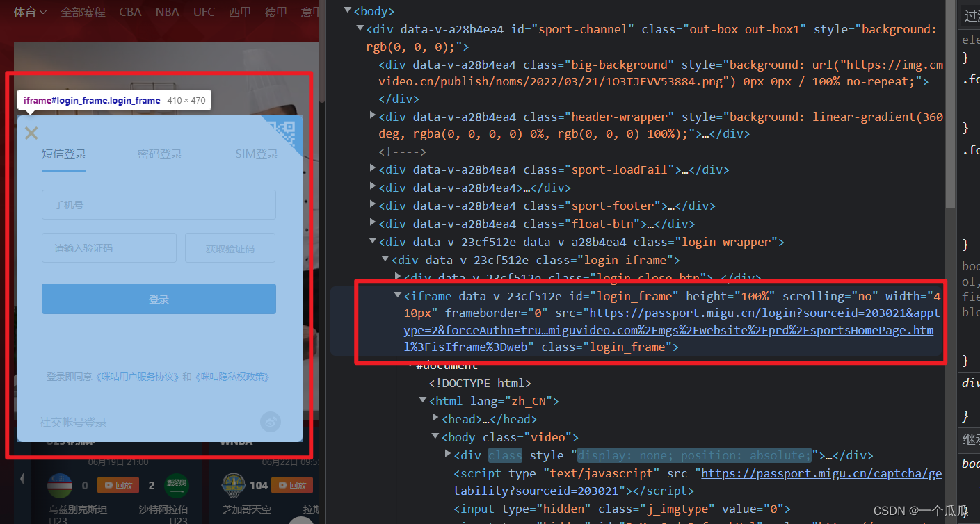Collapse the login-wrapper div node
This screenshot has width=980, height=524.
[x=373, y=242]
